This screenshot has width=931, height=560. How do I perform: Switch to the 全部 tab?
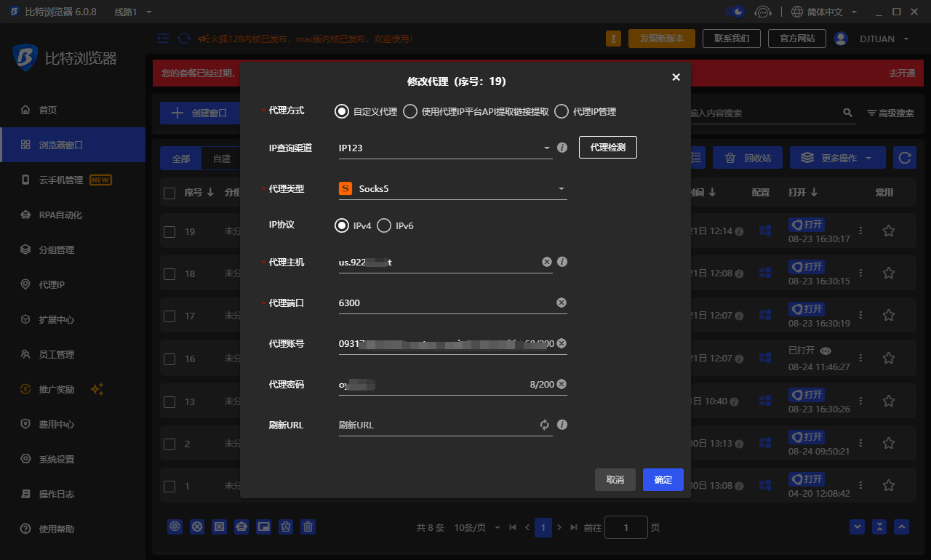[x=181, y=159]
